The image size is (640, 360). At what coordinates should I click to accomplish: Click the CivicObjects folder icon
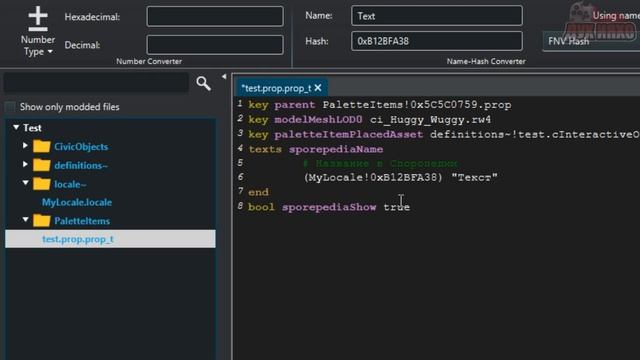coord(41,146)
